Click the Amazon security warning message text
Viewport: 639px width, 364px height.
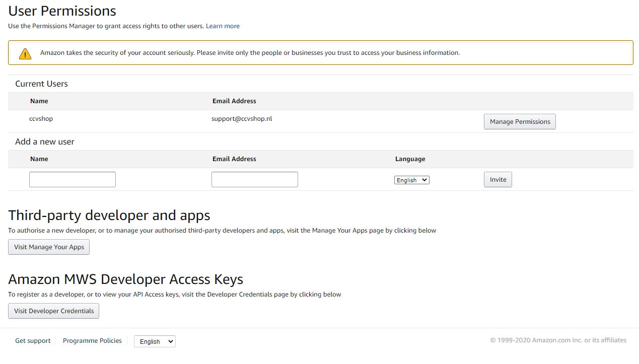[x=250, y=53]
